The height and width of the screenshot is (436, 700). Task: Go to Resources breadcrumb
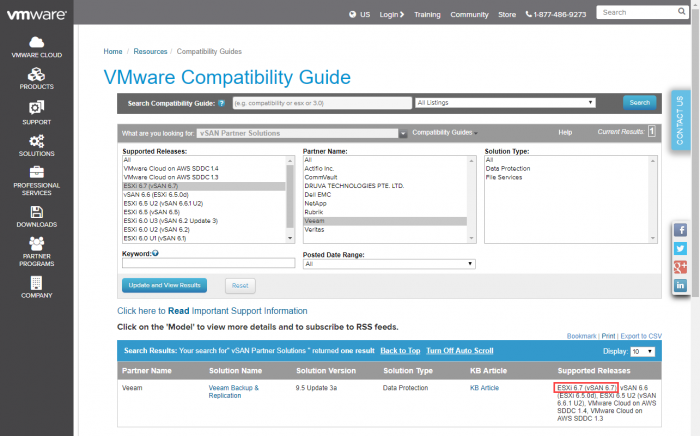150,51
